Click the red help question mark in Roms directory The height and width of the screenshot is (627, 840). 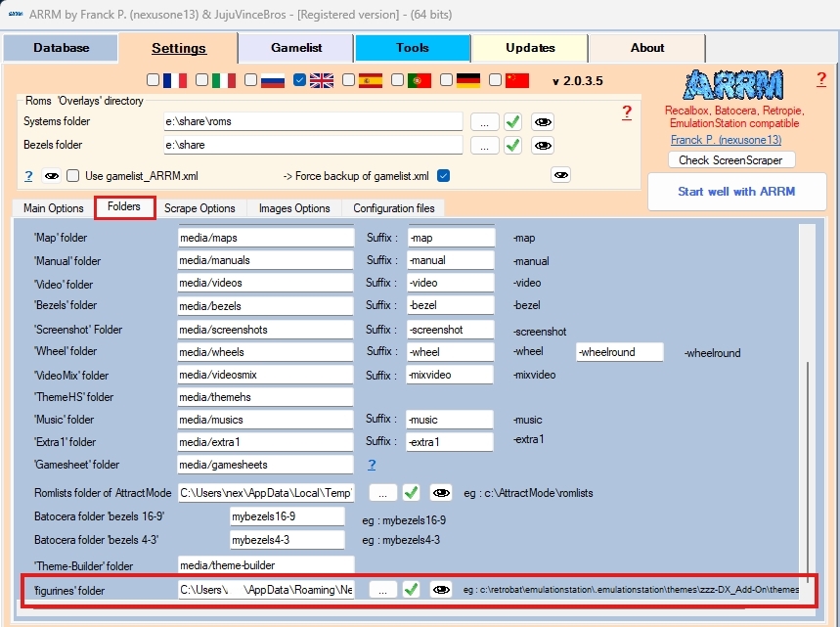tap(627, 112)
